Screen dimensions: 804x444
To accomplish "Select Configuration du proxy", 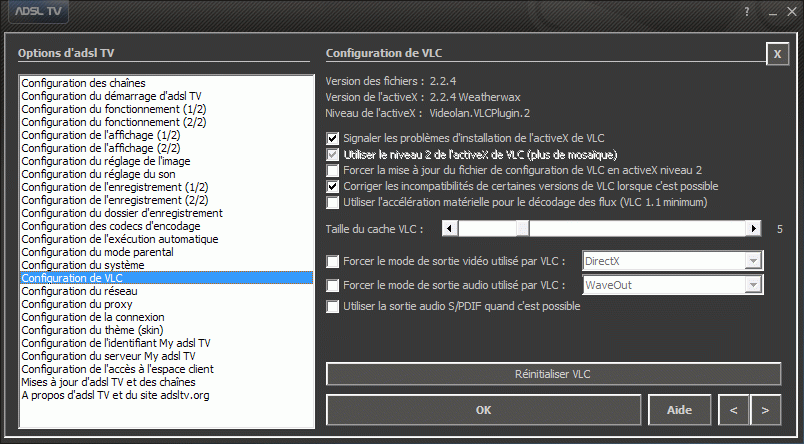I will pos(166,304).
